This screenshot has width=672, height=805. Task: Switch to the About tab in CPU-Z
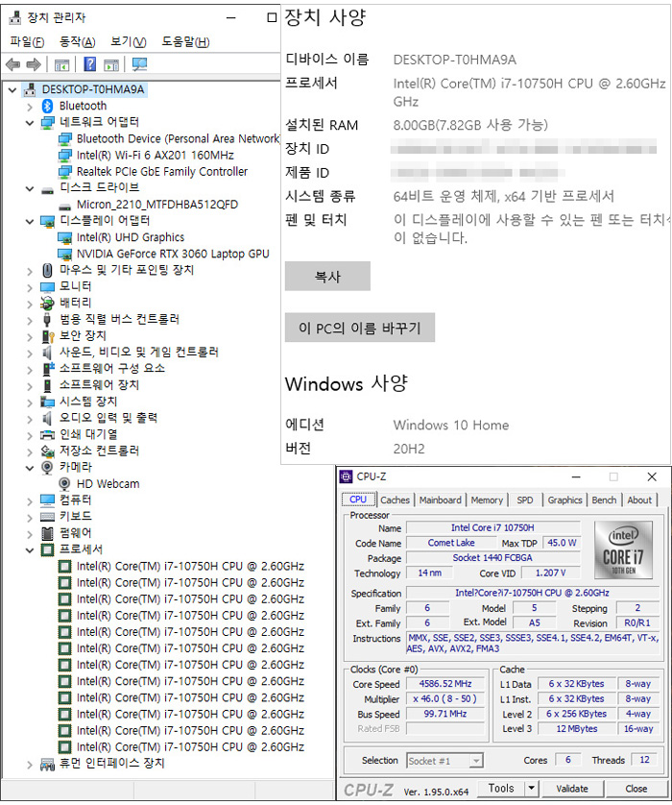pyautogui.click(x=639, y=500)
